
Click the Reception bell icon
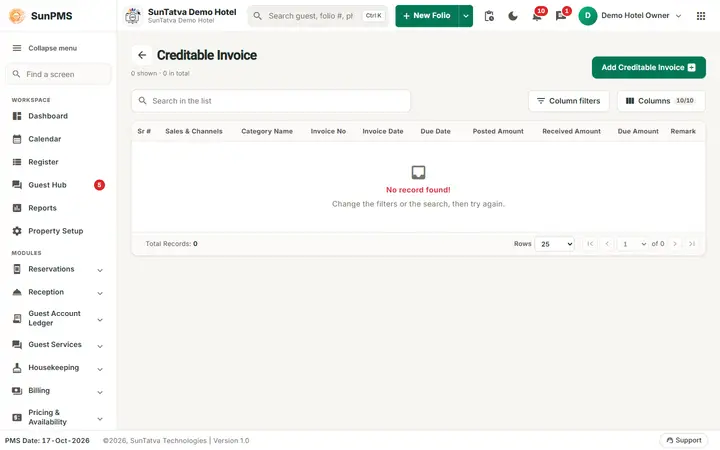click(x=17, y=292)
